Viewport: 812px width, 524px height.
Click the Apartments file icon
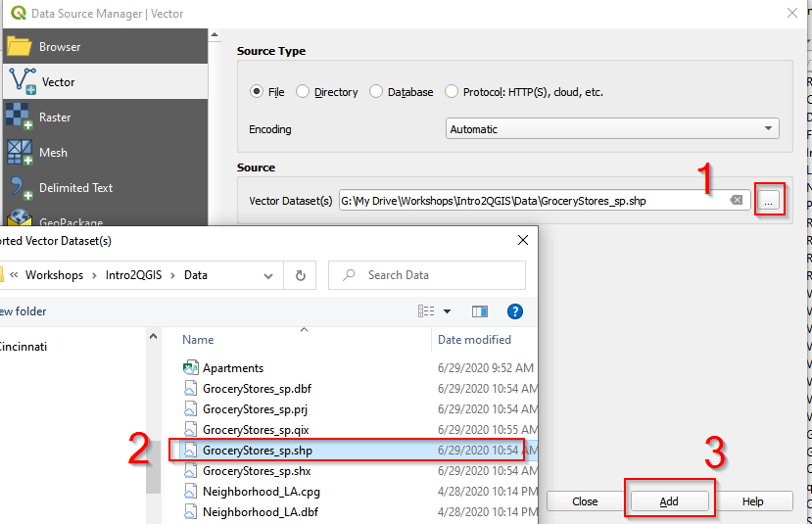[x=191, y=367]
